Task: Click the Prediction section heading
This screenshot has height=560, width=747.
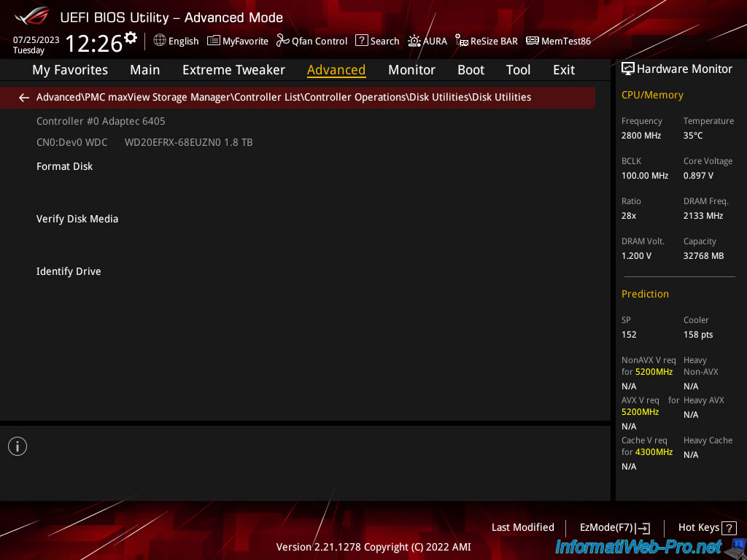Action: pyautogui.click(x=645, y=294)
